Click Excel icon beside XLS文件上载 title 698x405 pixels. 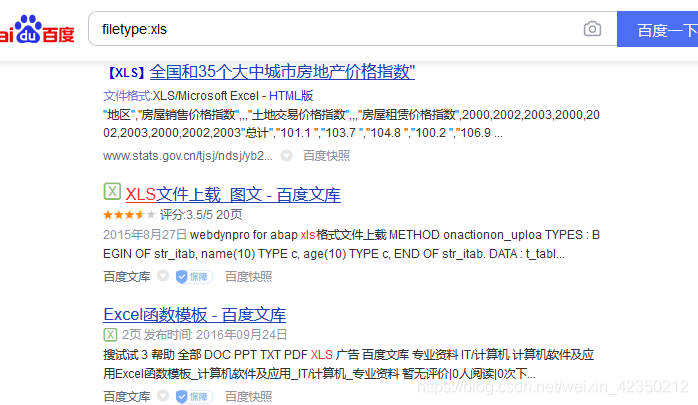pyautogui.click(x=112, y=192)
